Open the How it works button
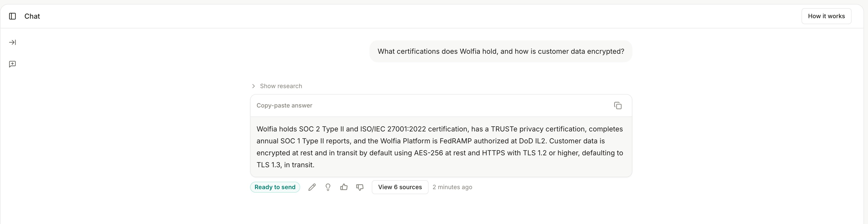 (826, 16)
